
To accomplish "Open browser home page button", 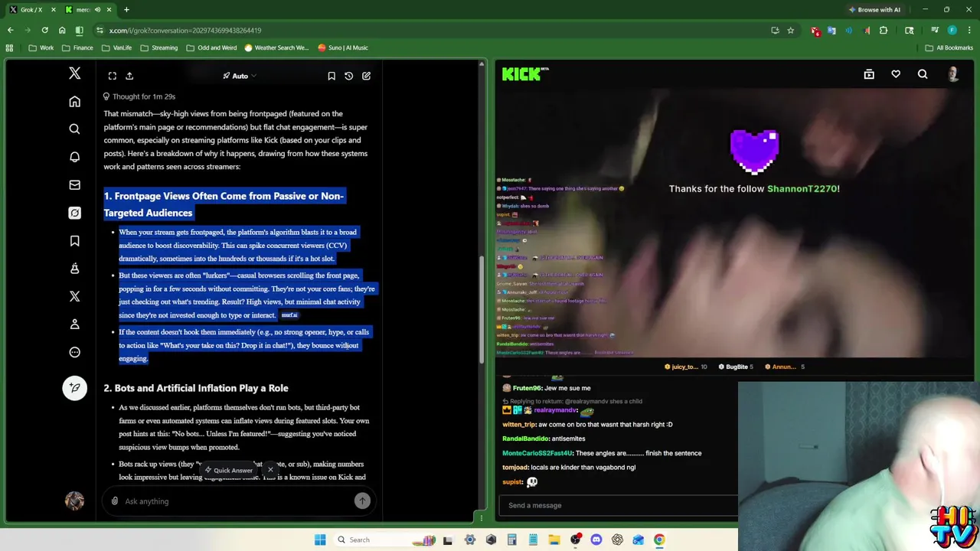I will coord(62,30).
